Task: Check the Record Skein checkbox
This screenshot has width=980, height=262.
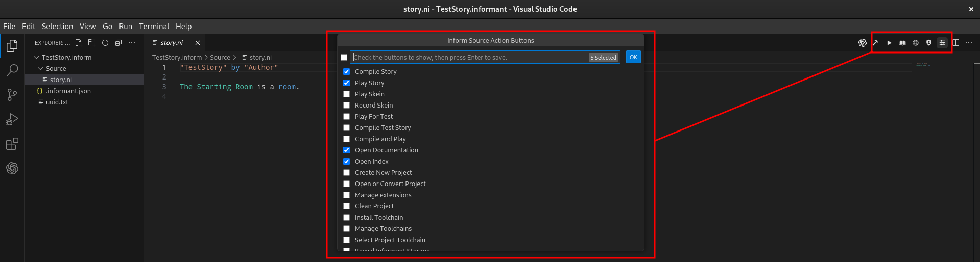Action: coord(346,106)
